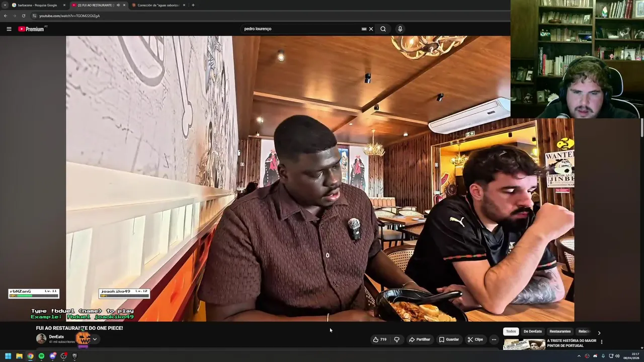This screenshot has height=362, width=644.
Task: Click the tray microphone indicator
Action: tap(603, 356)
